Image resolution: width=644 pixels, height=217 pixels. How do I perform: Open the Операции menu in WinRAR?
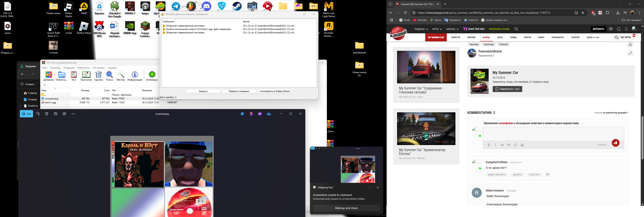click(69, 68)
